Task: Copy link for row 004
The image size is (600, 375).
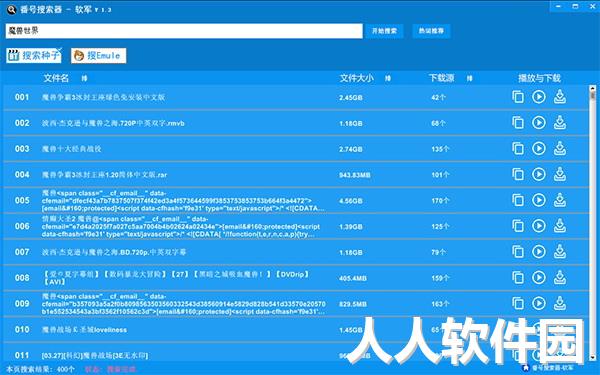Action: 518,174
